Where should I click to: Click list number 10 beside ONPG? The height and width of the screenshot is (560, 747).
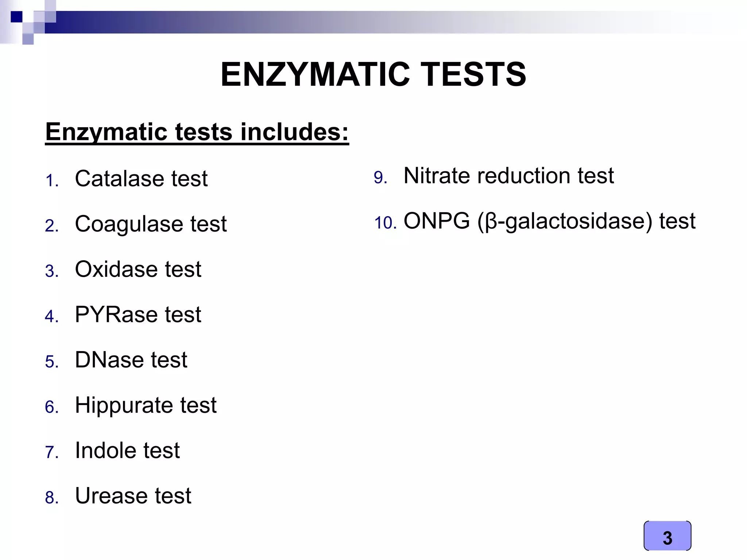pos(385,223)
